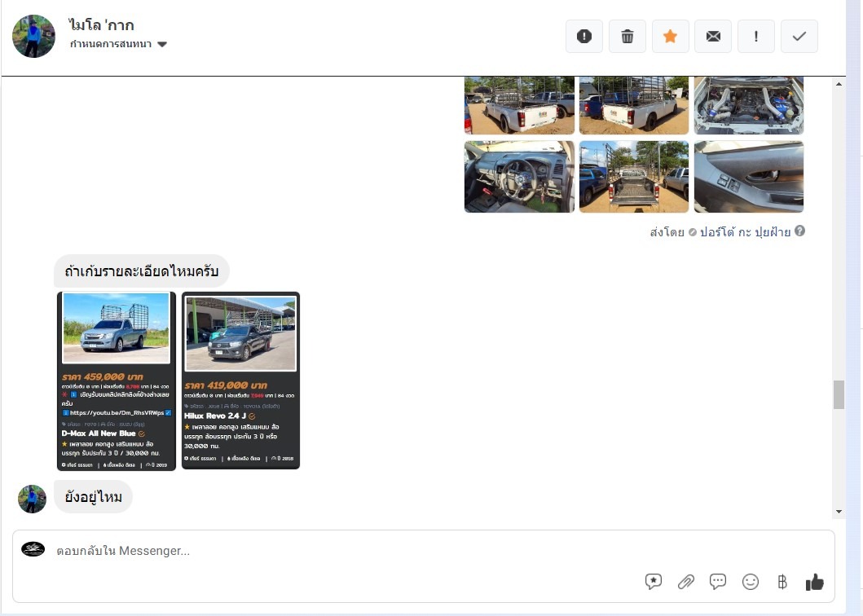863x616 pixels.
Task: Click the help question mark beside sender name
Action: coord(799,231)
